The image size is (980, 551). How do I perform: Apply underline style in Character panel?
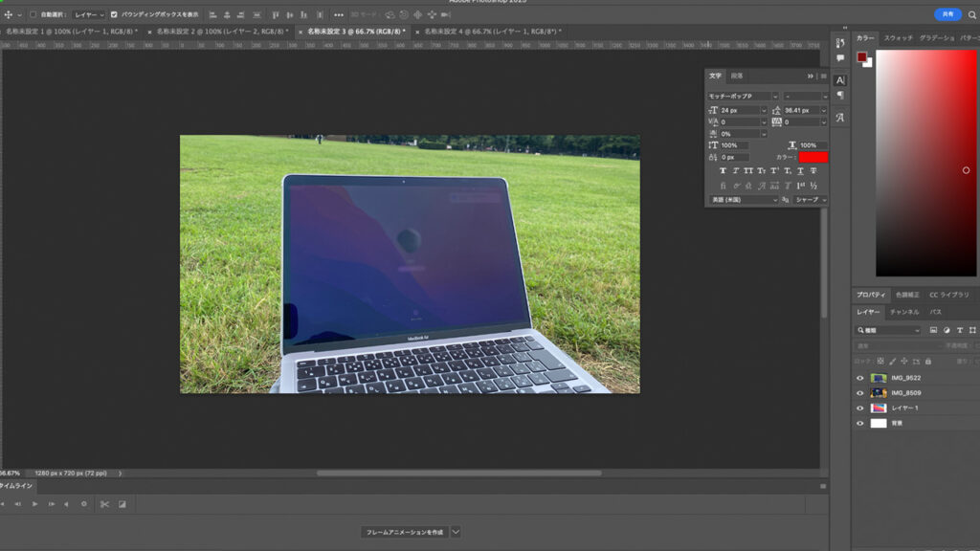coord(801,170)
